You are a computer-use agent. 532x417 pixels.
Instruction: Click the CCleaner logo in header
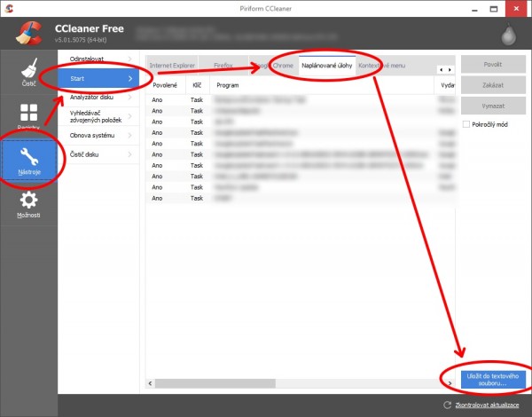click(x=29, y=32)
